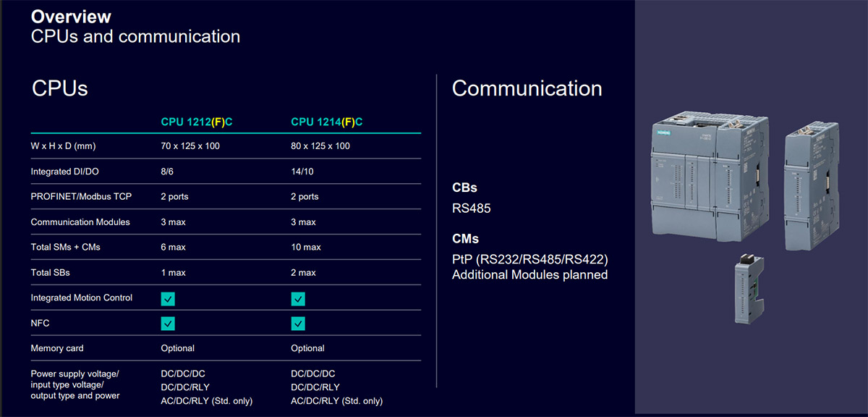Click the "14/10" DI/DO value
Viewport: 868px width, 417px height.
coord(302,172)
